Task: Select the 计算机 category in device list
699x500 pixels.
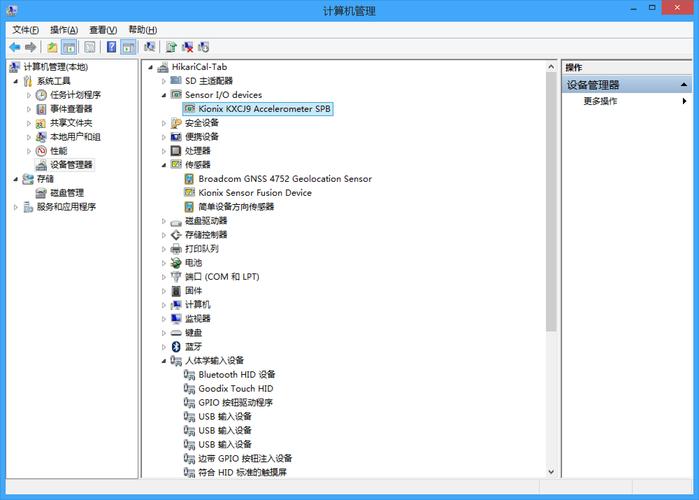Action: click(x=191, y=305)
